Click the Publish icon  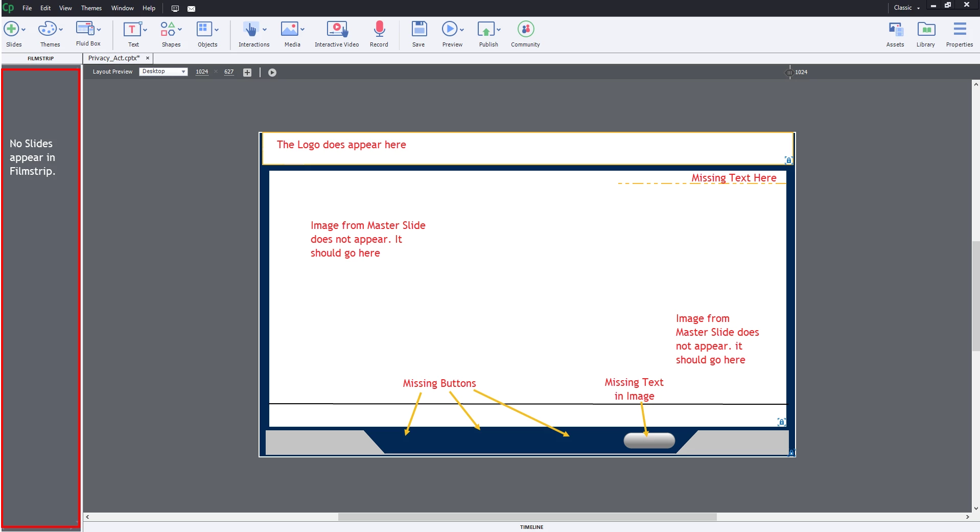tap(486, 29)
